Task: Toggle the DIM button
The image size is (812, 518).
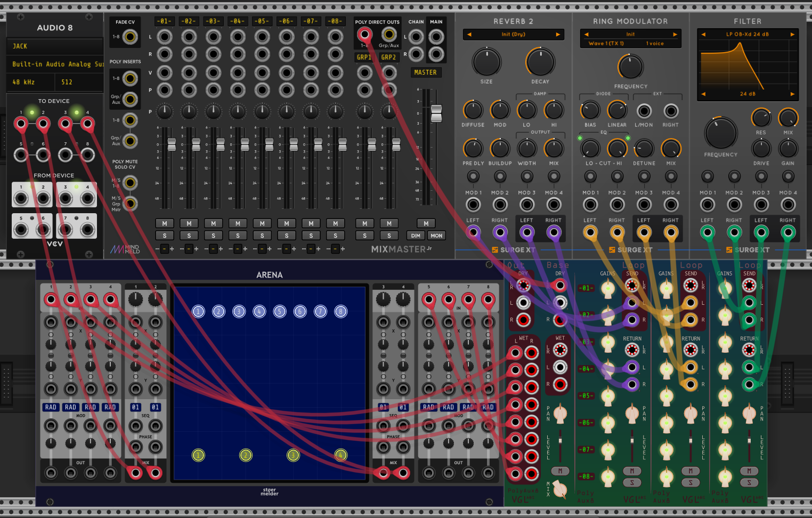Action: pyautogui.click(x=416, y=236)
